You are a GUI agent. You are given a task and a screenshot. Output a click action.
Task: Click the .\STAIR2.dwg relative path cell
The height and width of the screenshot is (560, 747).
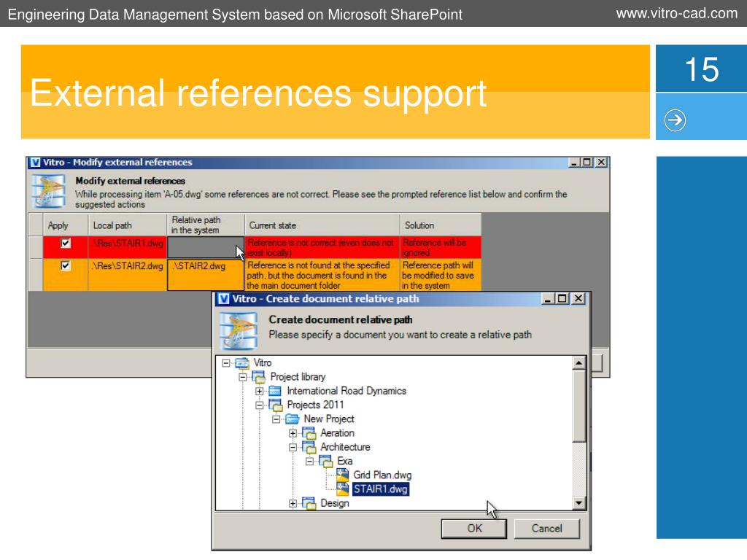pyautogui.click(x=205, y=275)
